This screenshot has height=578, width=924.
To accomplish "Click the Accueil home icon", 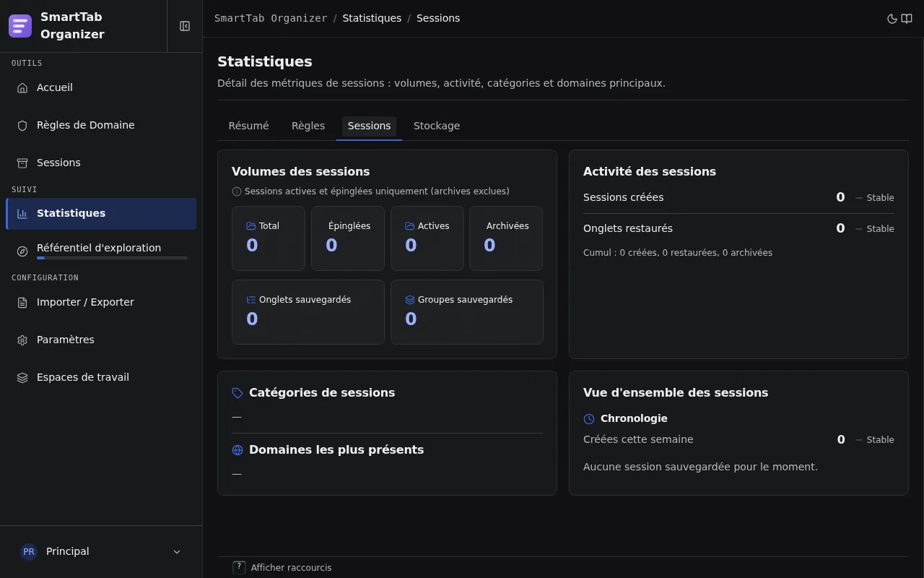I will coord(22,88).
